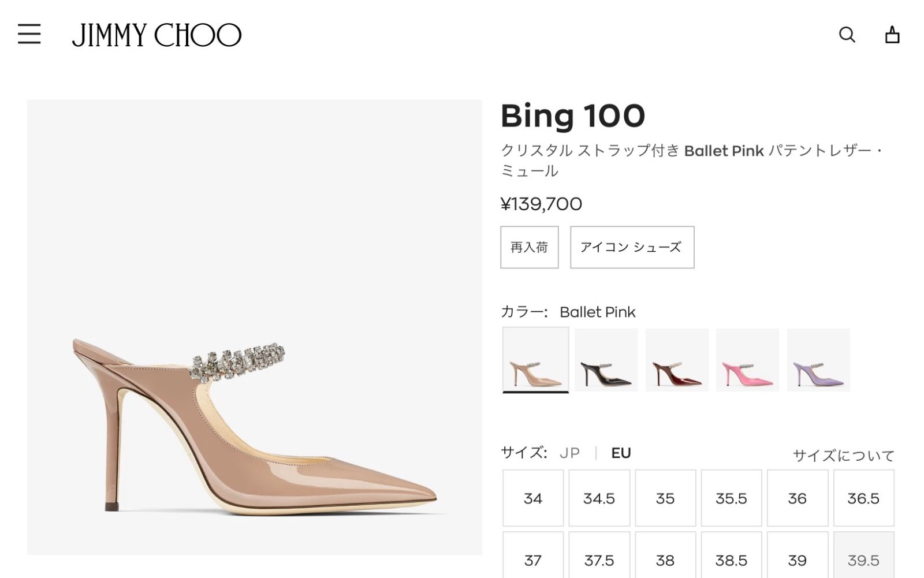Open the shopping bag icon
The width and height of the screenshot is (924, 578).
892,35
